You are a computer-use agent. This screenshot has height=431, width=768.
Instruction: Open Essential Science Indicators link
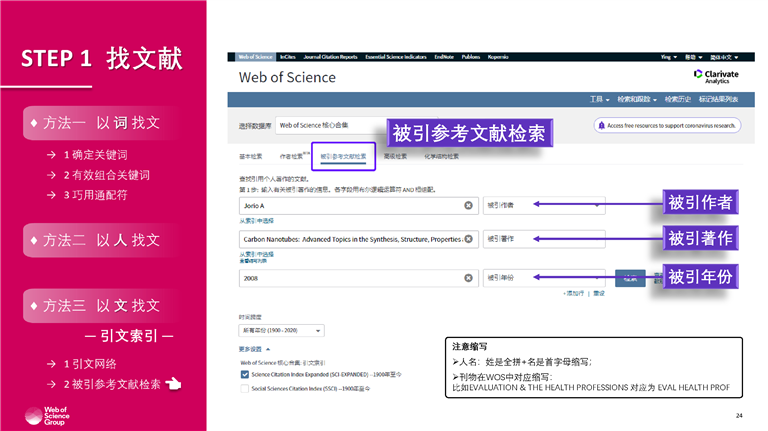396,57
